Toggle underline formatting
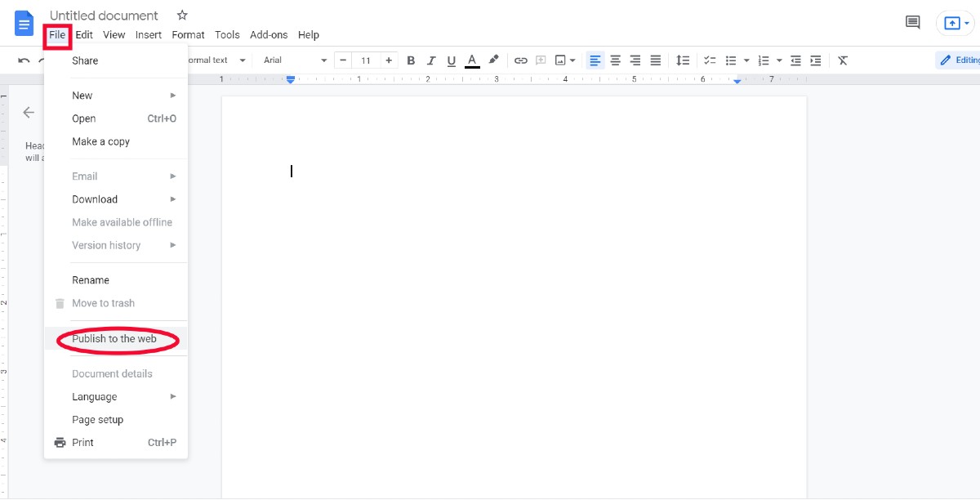Image resolution: width=980 pixels, height=500 pixels. coord(451,60)
